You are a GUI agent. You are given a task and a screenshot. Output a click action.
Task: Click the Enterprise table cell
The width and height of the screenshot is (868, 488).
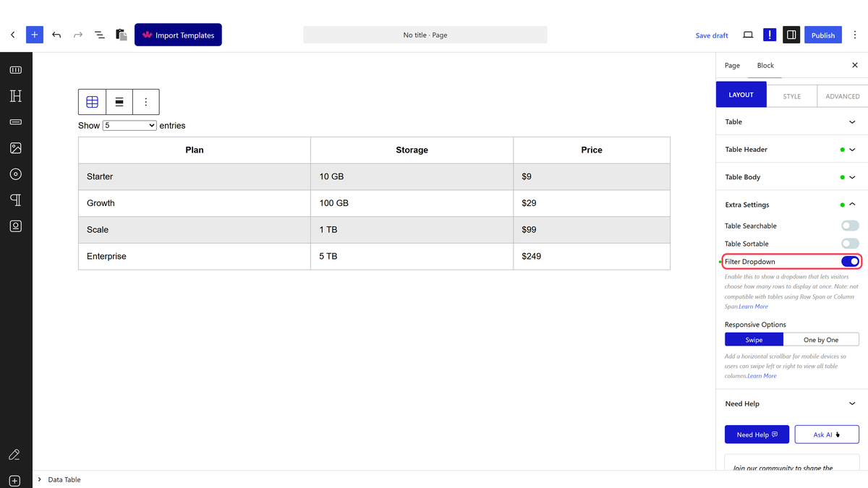click(195, 256)
